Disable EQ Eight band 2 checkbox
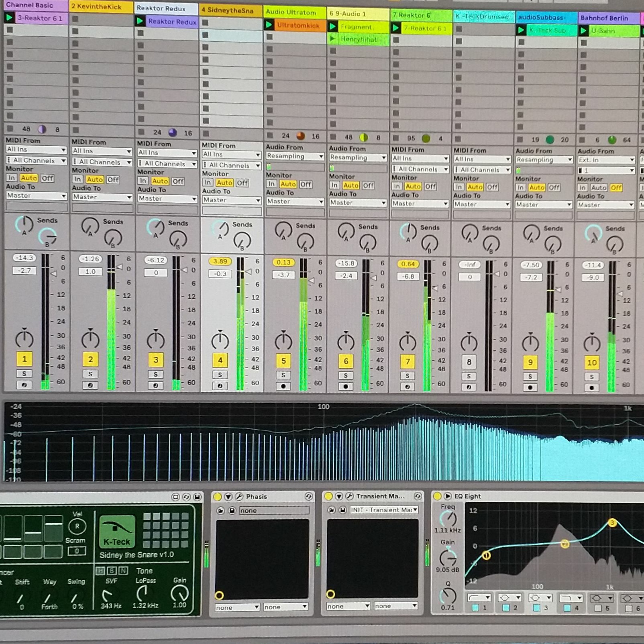644x644 pixels. (x=506, y=608)
